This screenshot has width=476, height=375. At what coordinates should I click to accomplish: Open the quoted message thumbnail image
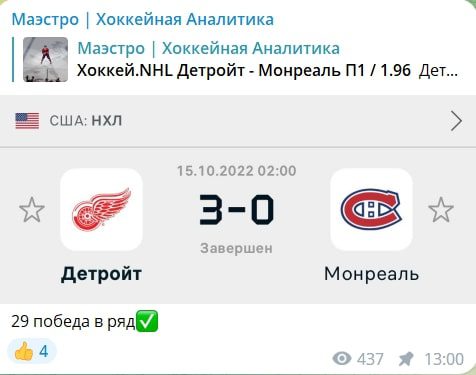click(45, 59)
